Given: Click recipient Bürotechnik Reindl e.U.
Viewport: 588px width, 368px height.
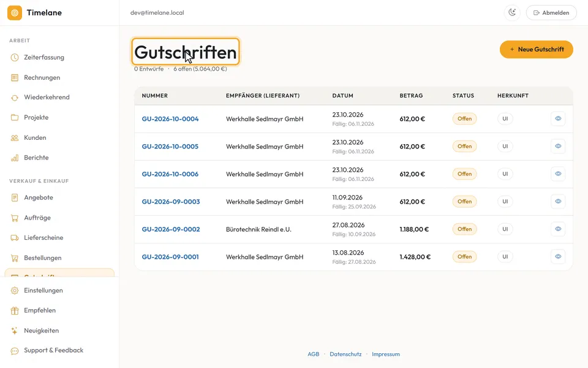Looking at the screenshot, I should (258, 229).
